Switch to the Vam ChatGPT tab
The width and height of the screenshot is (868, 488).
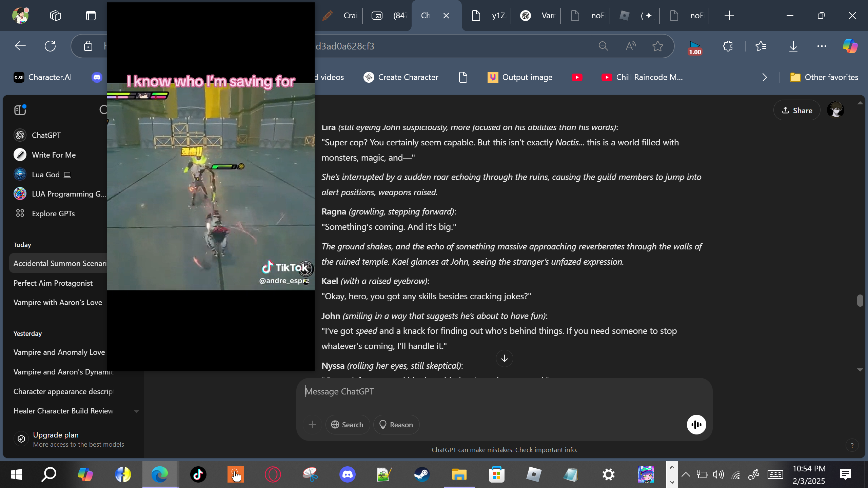538,16
